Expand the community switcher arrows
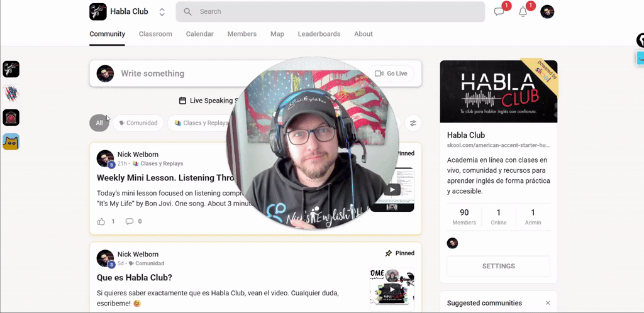 point(162,12)
